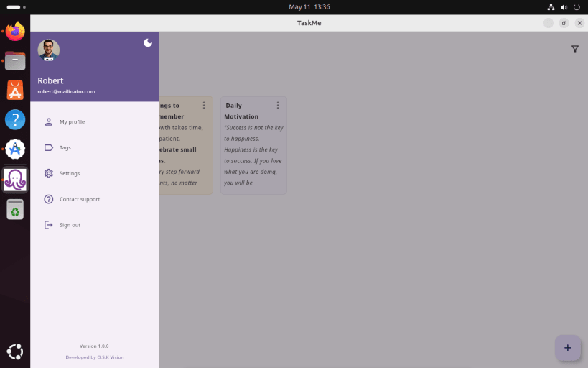Launch Firefox from the dock

(x=15, y=31)
